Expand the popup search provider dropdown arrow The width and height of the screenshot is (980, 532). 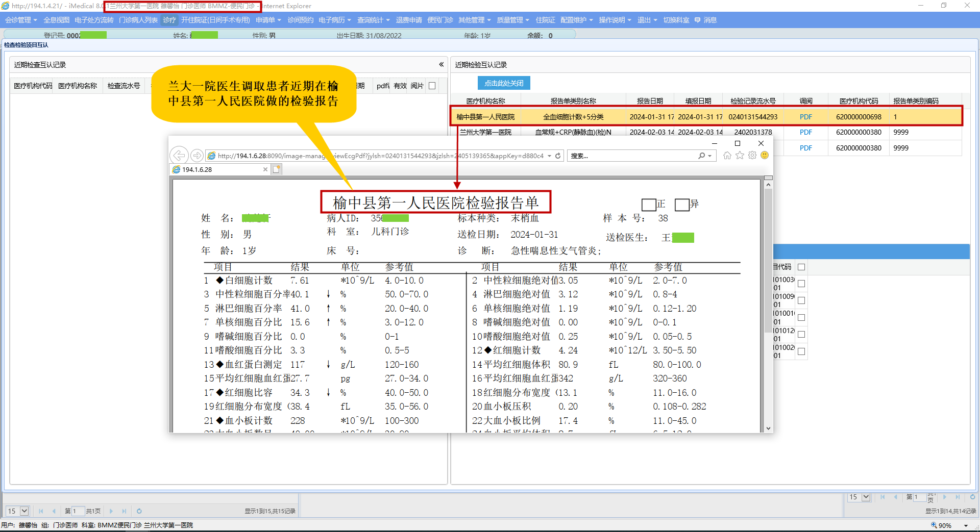pos(709,156)
